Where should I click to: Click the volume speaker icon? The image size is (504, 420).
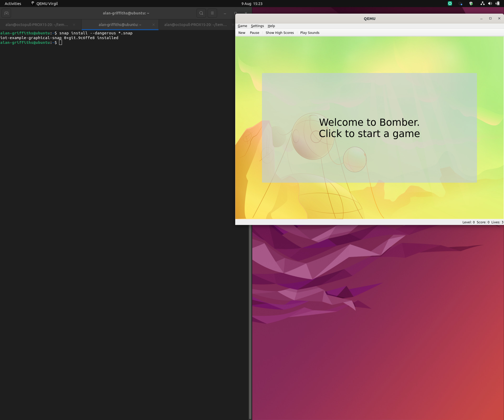[x=490, y=4]
